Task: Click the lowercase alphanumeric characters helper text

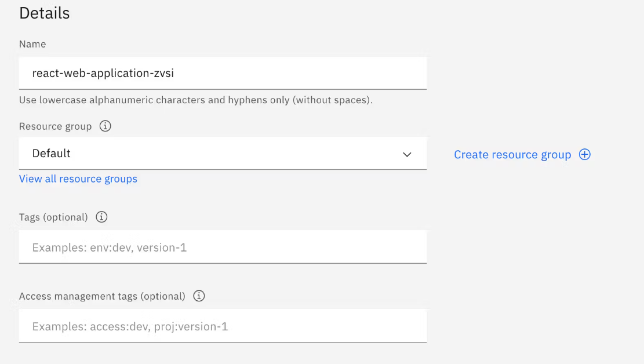Action: [x=196, y=100]
